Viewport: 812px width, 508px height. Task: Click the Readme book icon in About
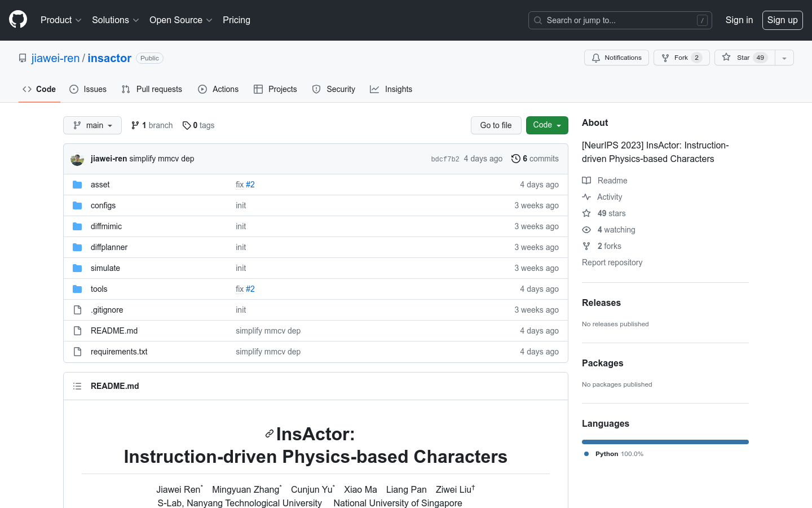[586, 181]
